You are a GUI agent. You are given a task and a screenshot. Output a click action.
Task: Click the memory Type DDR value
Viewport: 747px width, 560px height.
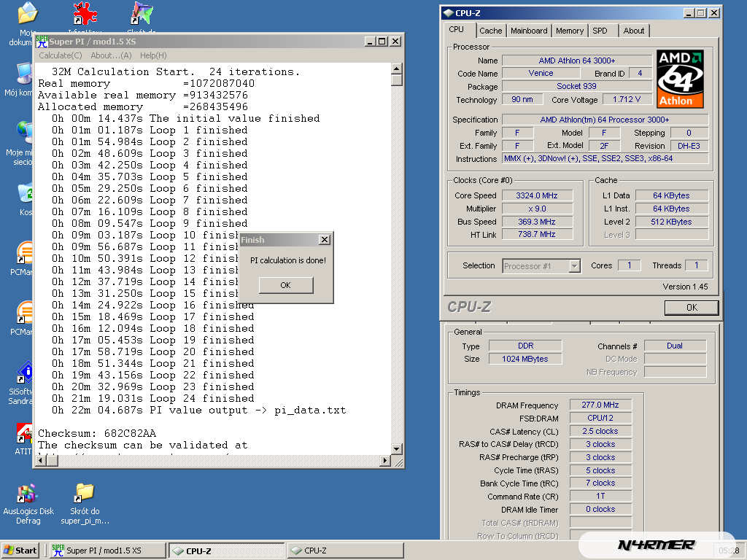[x=525, y=346]
